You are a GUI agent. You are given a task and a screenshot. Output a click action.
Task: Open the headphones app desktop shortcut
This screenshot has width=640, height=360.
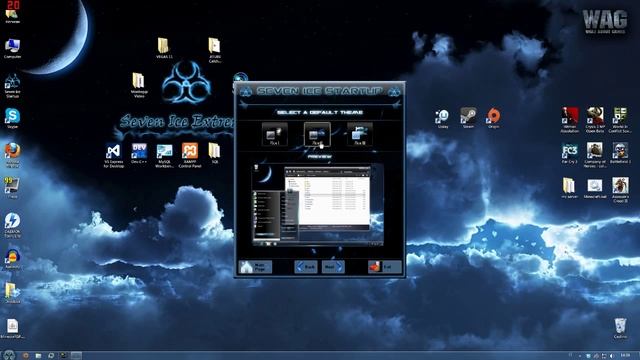click(12, 259)
